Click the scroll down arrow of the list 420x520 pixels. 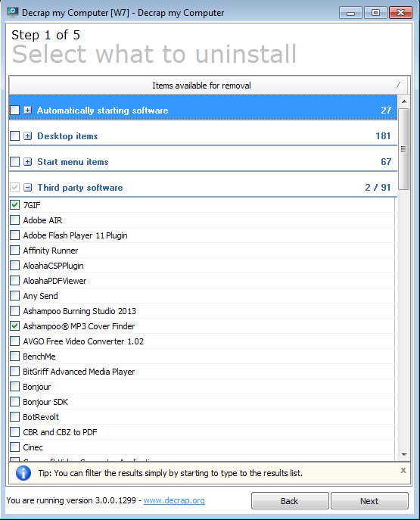click(x=404, y=454)
